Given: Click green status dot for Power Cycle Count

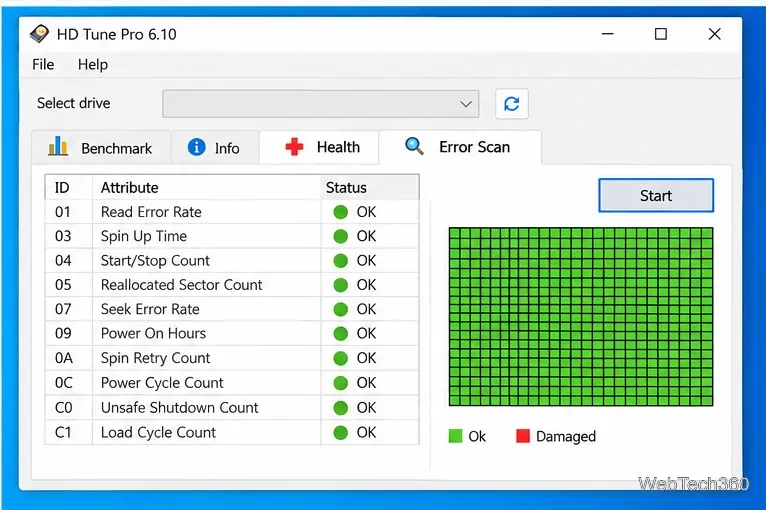Looking at the screenshot, I should point(340,383).
